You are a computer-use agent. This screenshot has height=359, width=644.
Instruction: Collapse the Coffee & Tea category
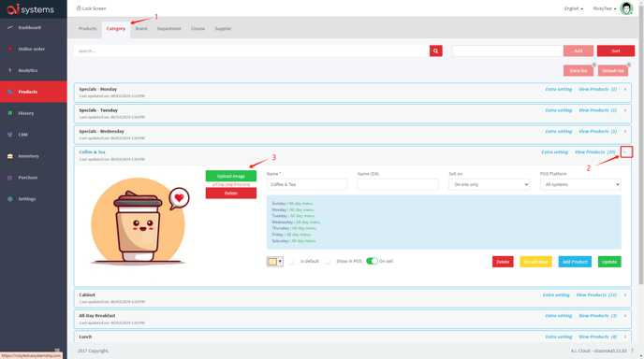point(626,152)
